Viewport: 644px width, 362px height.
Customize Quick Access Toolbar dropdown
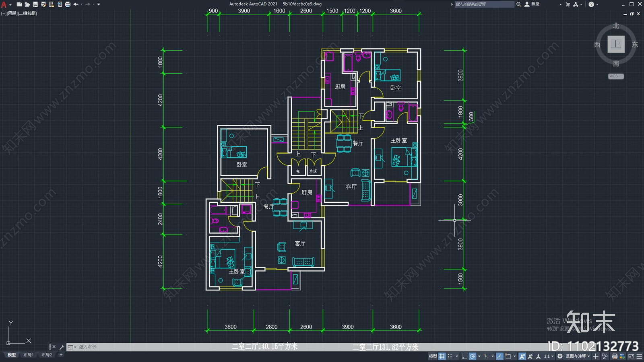99,4
